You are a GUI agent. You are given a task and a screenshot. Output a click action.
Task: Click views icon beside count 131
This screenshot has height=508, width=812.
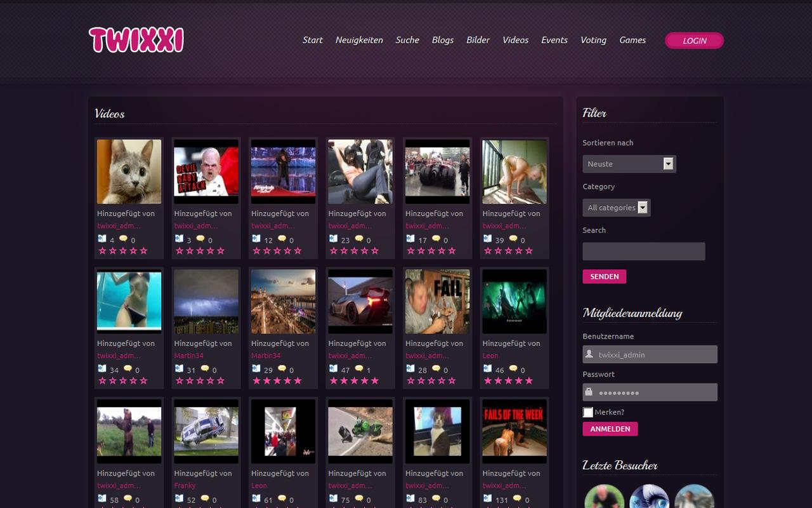pos(487,498)
